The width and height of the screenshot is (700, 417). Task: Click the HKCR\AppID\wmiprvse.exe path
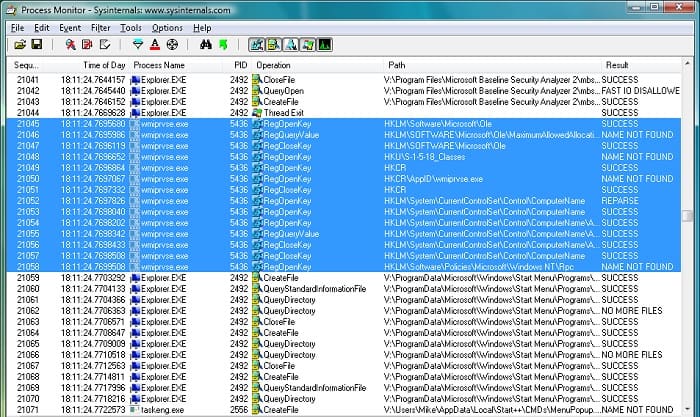click(x=433, y=179)
